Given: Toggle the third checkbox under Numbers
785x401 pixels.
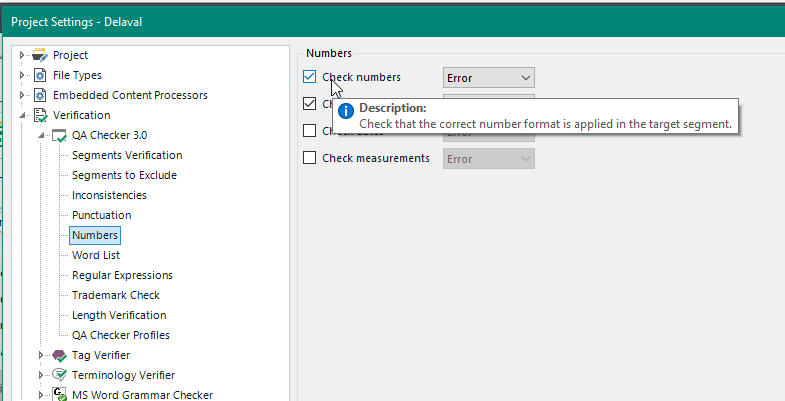Looking at the screenshot, I should click(309, 131).
